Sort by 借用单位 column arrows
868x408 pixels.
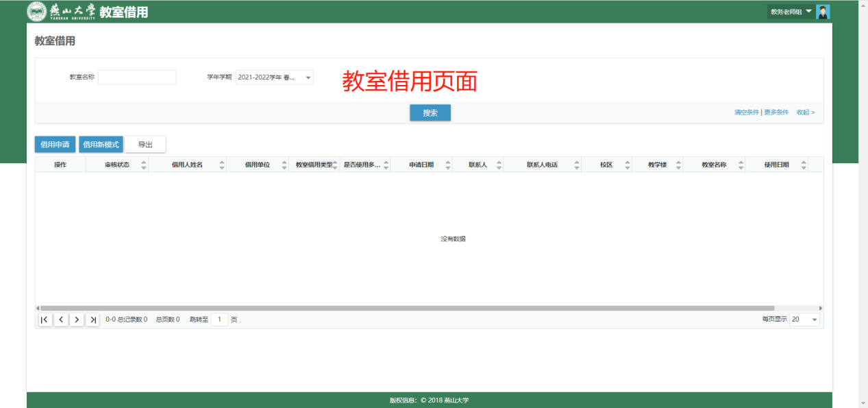(284, 165)
